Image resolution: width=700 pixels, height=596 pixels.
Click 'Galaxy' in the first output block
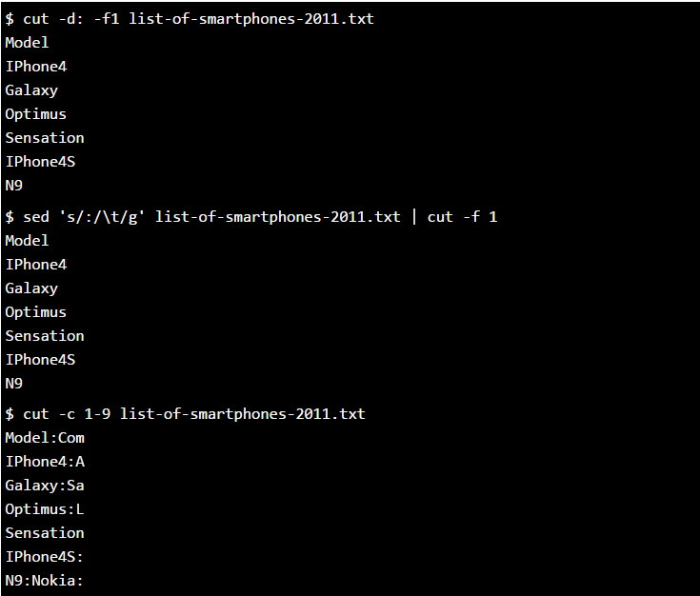(x=31, y=90)
